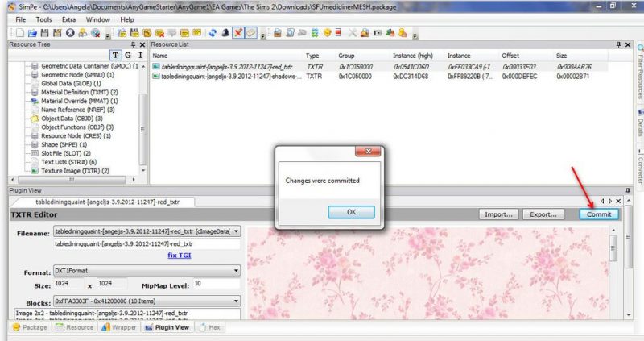Toggle the G view in Resource Tree
The height and width of the screenshot is (341, 644).
[x=128, y=55]
